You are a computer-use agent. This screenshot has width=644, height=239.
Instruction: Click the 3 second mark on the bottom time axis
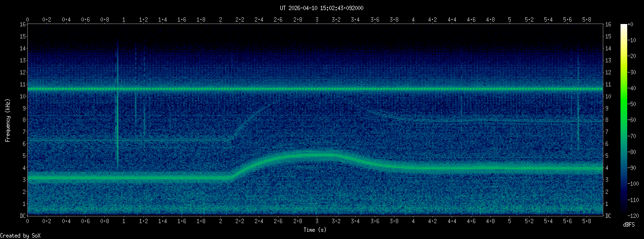click(x=317, y=222)
